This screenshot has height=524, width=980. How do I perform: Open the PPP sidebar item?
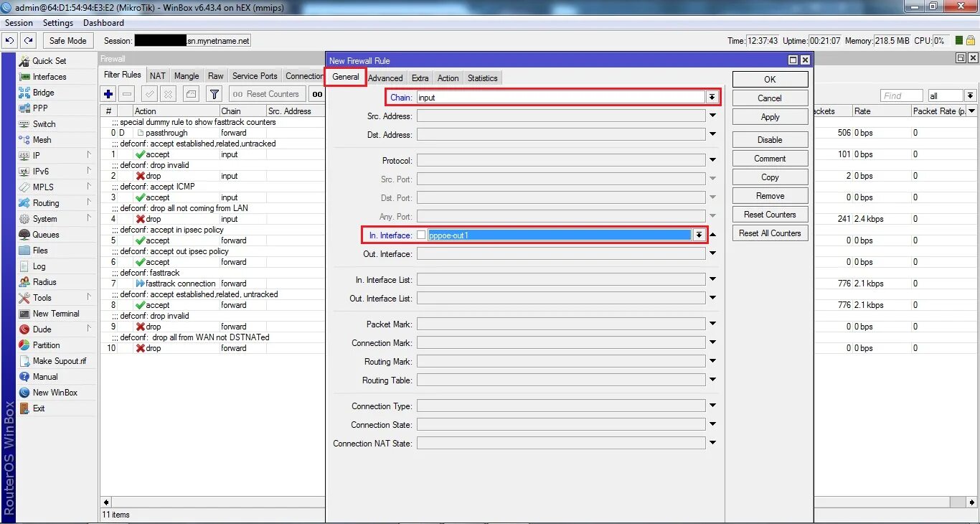click(x=40, y=108)
